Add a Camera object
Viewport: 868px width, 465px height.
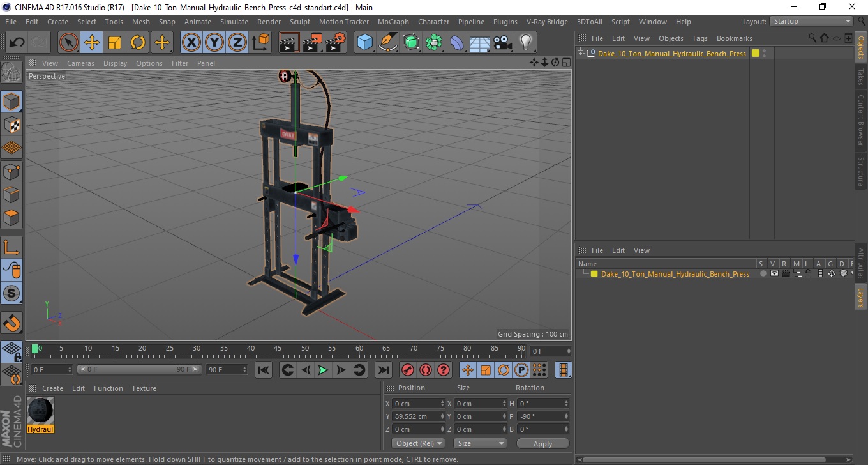coord(503,43)
